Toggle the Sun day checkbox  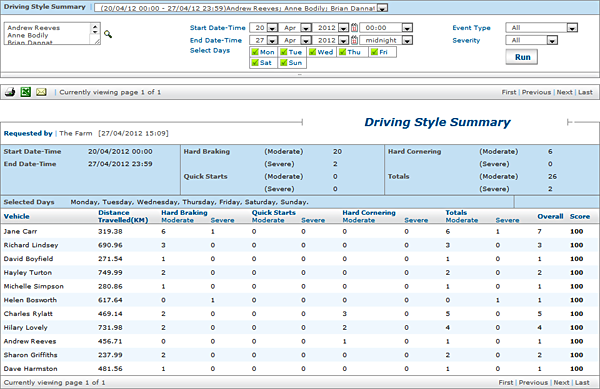[284, 62]
